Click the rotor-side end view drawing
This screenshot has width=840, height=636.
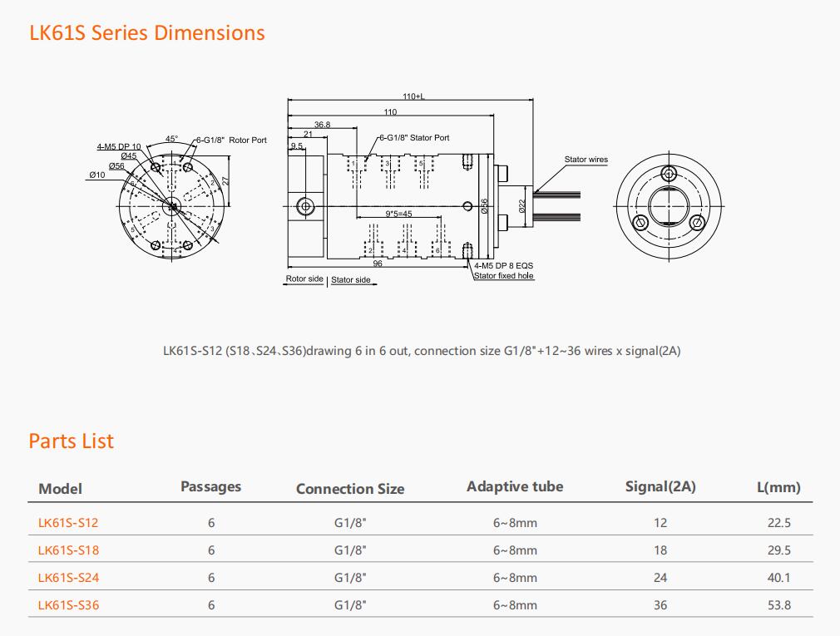tap(172, 206)
